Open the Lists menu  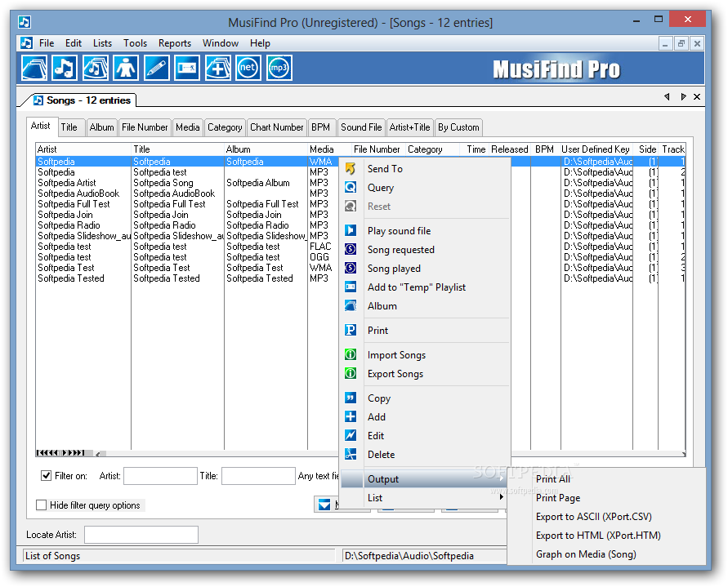[102, 43]
